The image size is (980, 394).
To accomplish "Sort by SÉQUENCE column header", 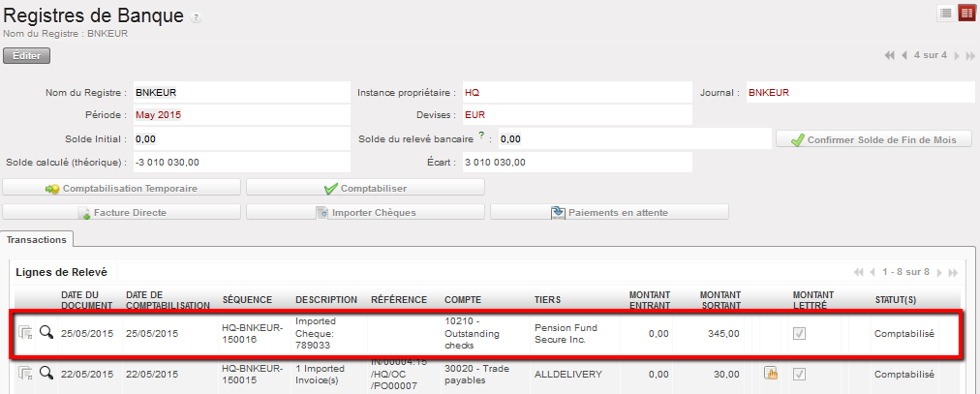I will tap(248, 300).
